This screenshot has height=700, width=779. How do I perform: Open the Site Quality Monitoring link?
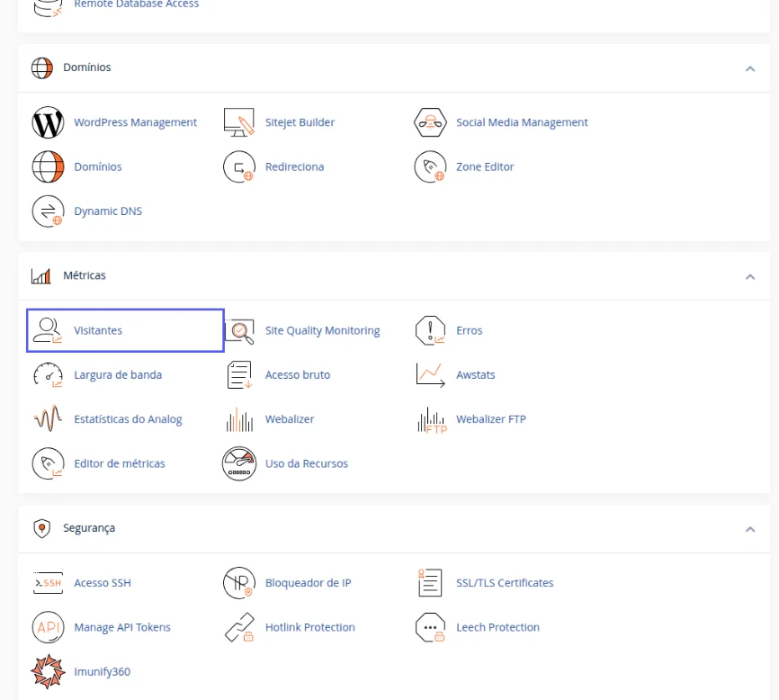pos(322,330)
